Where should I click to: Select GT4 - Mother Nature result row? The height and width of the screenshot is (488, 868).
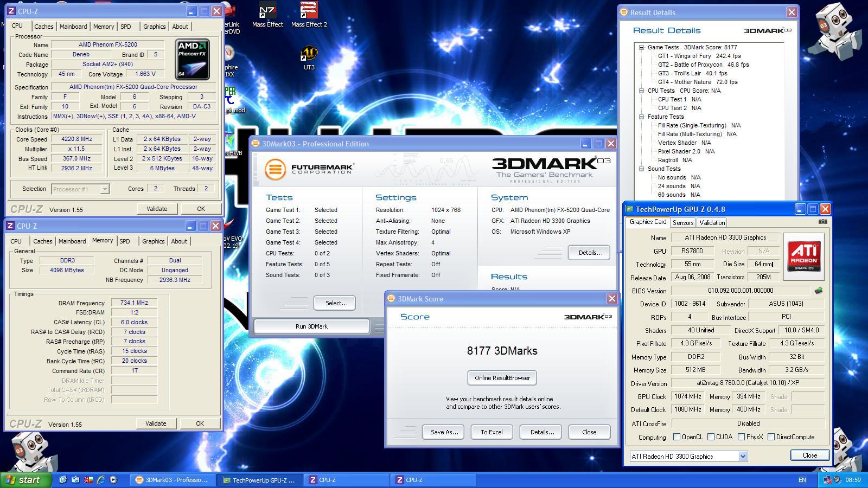coord(698,82)
